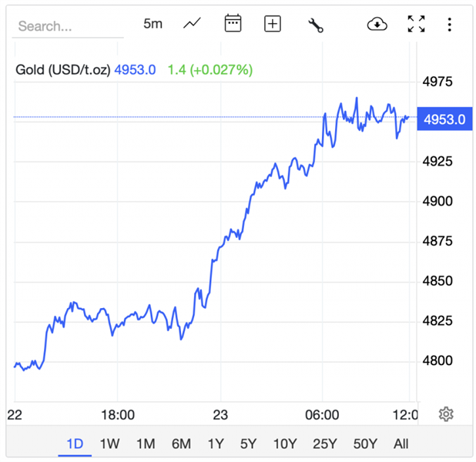476x462 pixels.
Task: Select the 1M range tab
Action: tap(146, 444)
